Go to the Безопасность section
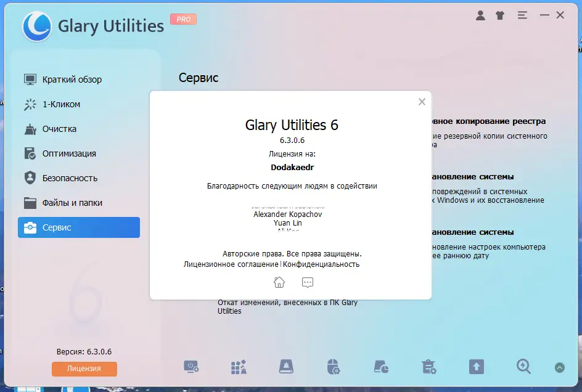This screenshot has height=392, width=582. (79, 178)
